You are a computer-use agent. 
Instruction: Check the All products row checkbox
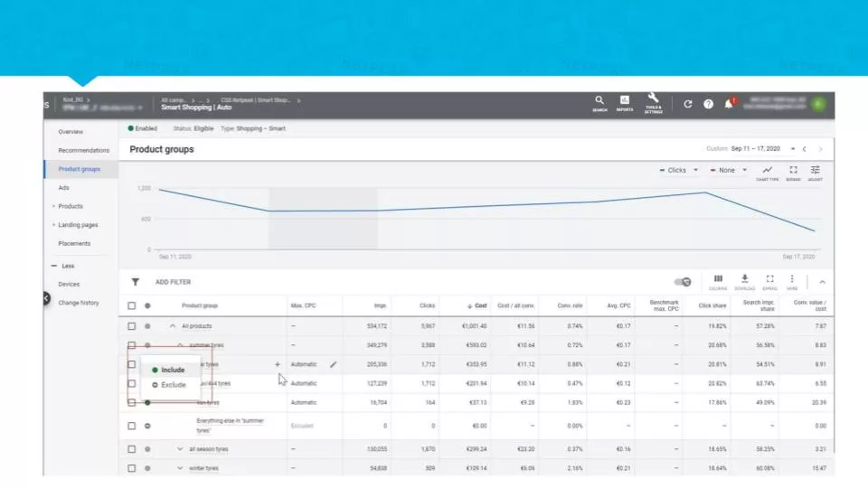[x=131, y=326]
